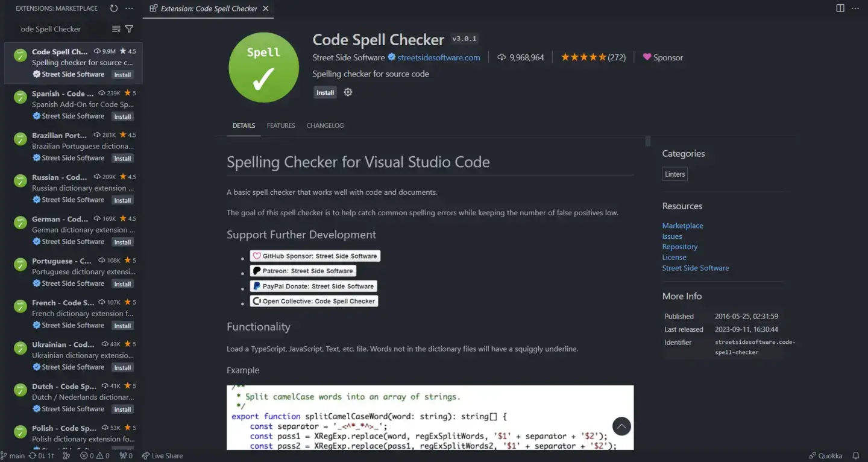
Task: Install the German dictionary extension
Action: (x=122, y=242)
